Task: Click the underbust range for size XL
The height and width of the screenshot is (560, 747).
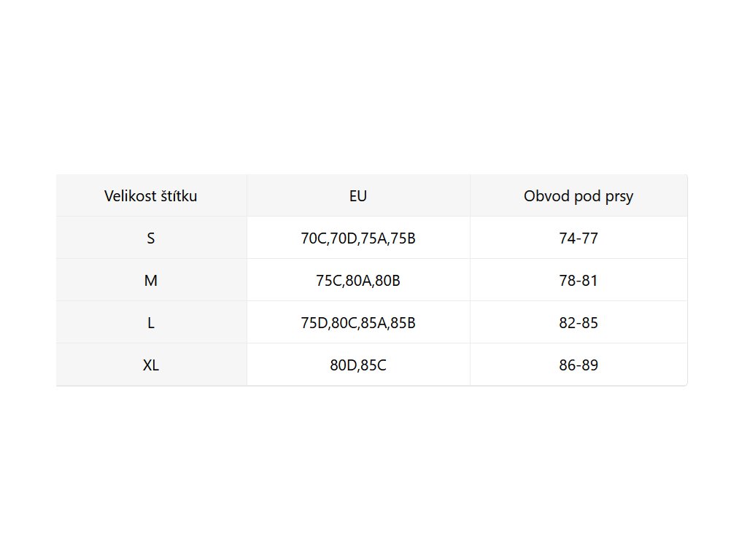Action: point(578,365)
